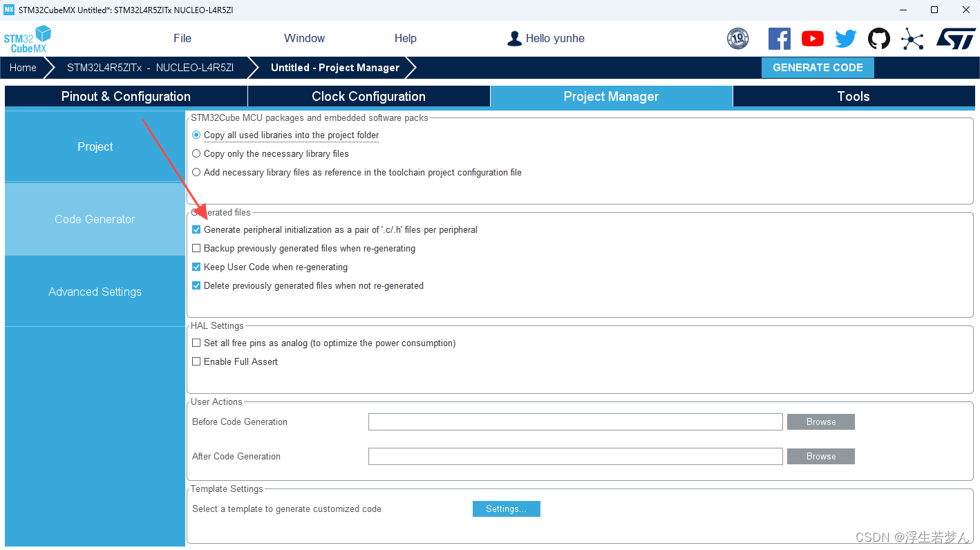Enable Backup previously generated files

[x=196, y=249]
